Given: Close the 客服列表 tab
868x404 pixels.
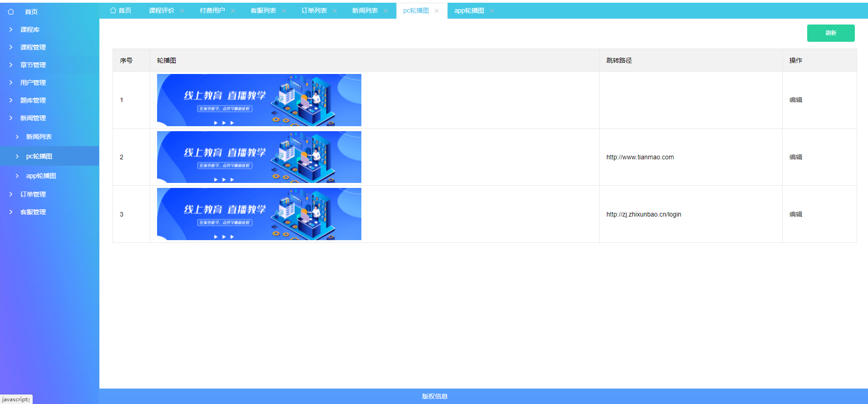Looking at the screenshot, I should [284, 11].
